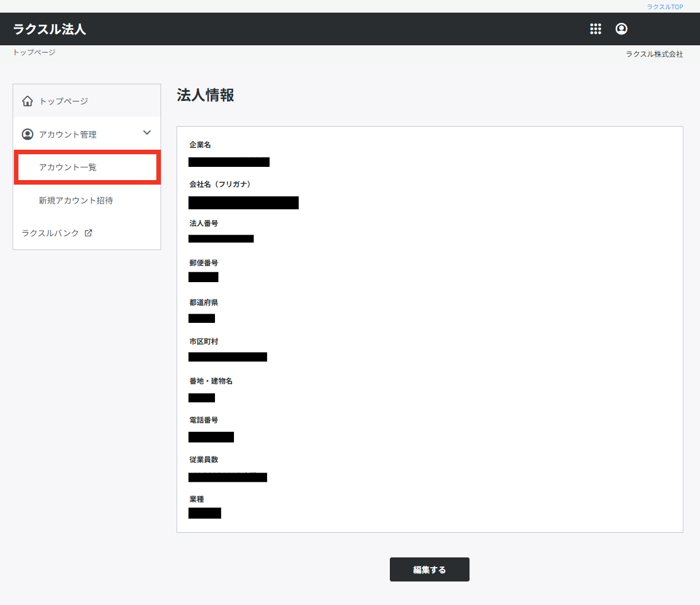The image size is (700, 605).
Task: Click the external link icon next to ラクスルバンク
Action: (x=88, y=233)
